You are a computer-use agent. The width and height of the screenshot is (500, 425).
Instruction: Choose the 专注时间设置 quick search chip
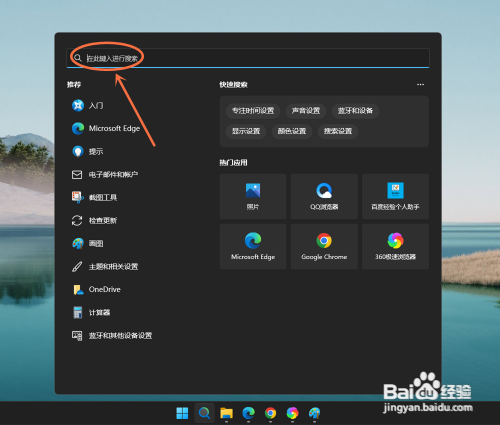click(x=253, y=111)
